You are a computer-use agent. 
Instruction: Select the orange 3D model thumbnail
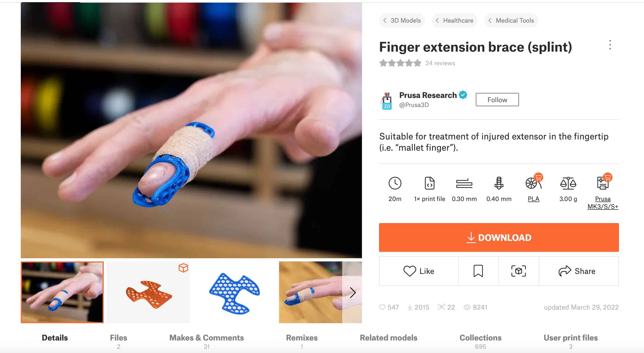pyautogui.click(x=148, y=292)
